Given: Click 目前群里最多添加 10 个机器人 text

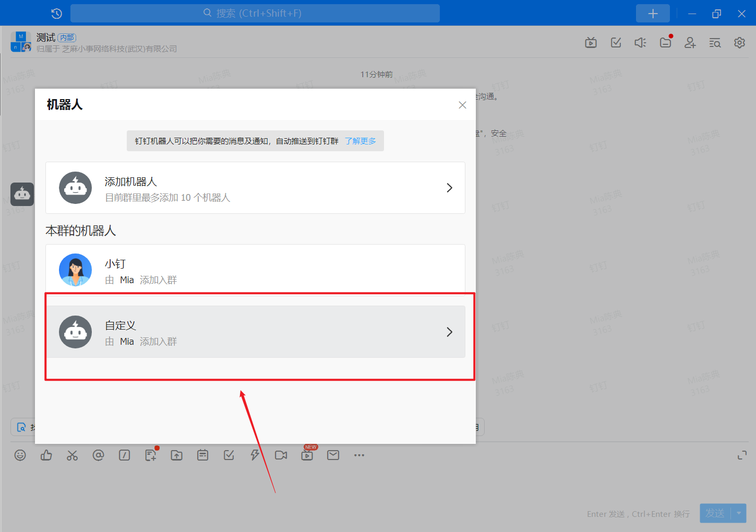Looking at the screenshot, I should [167, 198].
